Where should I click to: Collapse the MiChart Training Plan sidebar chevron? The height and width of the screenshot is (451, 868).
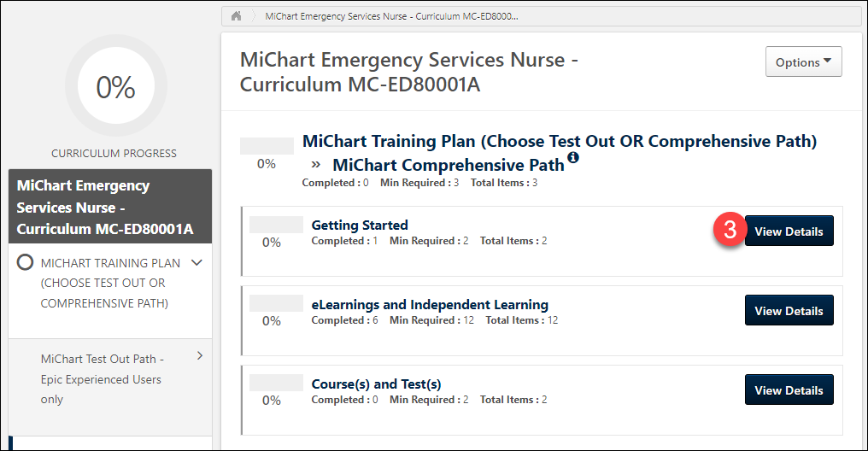pyautogui.click(x=197, y=263)
